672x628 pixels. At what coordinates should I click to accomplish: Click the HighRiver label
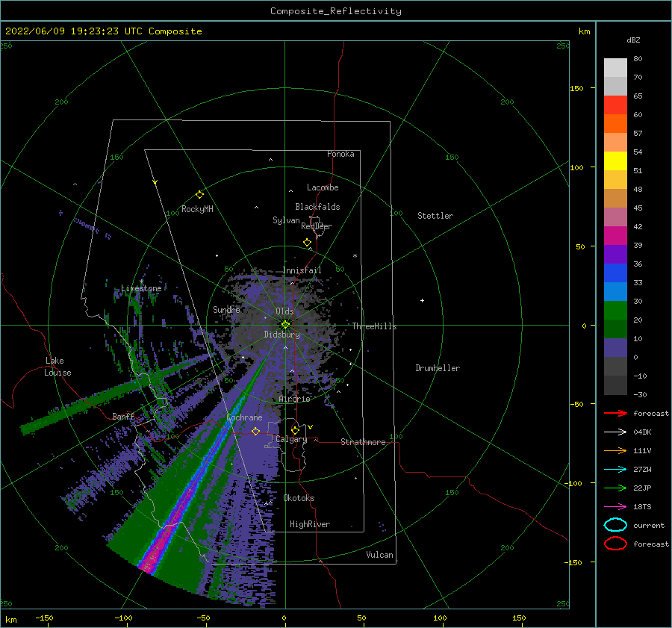coord(310,524)
